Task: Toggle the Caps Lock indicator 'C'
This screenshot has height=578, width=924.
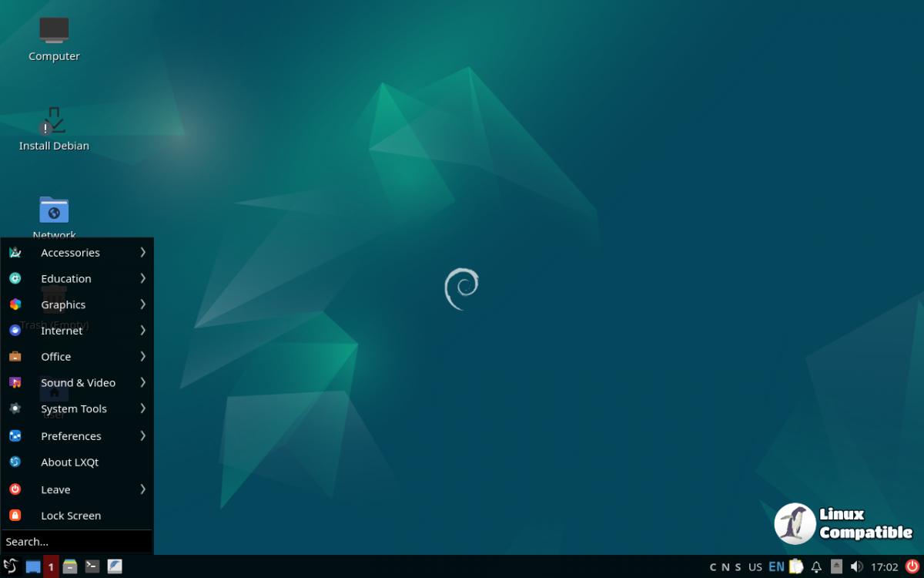Action: 713,567
